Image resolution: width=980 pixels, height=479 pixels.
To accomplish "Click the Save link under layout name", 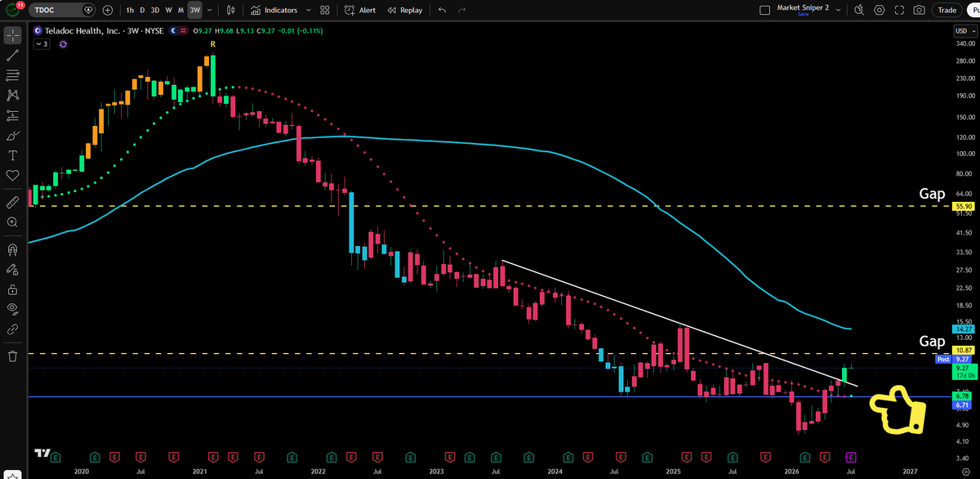I will coord(803,15).
